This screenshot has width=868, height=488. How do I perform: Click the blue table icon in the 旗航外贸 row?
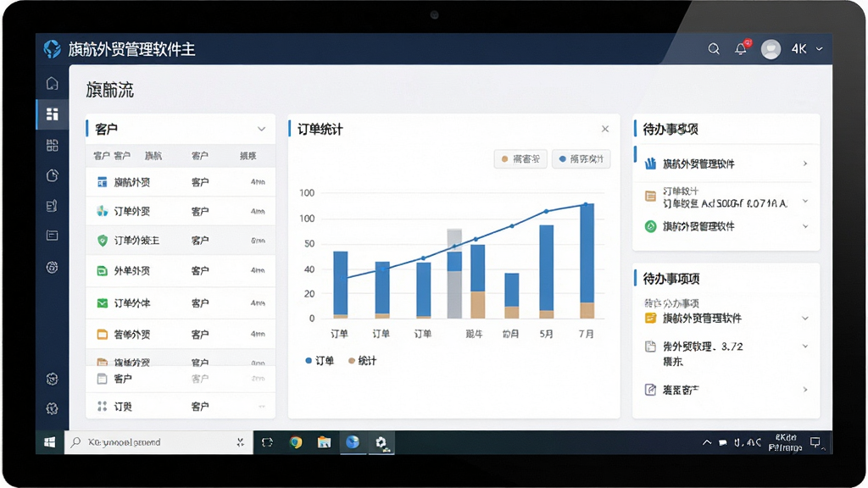click(x=102, y=182)
